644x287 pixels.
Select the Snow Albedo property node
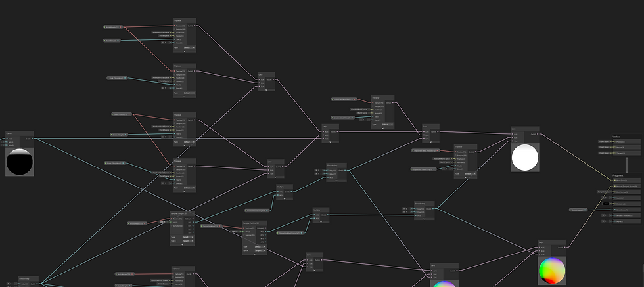(x=122, y=114)
